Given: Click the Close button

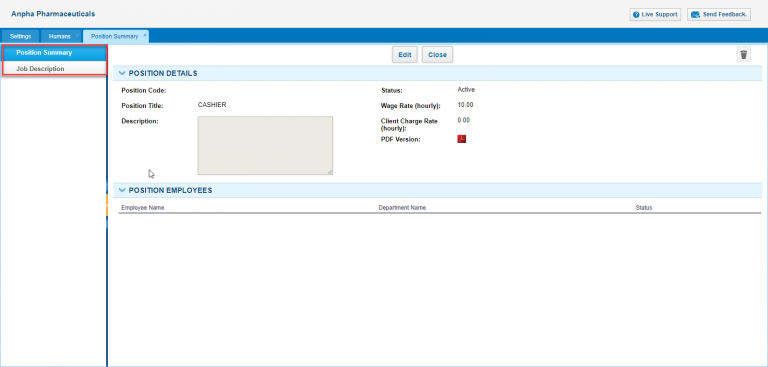Looking at the screenshot, I should pyautogui.click(x=437, y=55).
